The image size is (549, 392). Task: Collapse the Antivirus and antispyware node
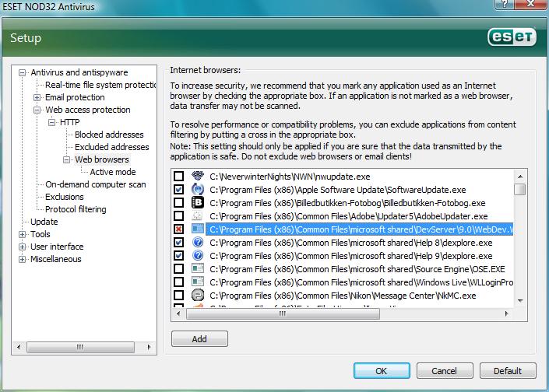coord(22,73)
